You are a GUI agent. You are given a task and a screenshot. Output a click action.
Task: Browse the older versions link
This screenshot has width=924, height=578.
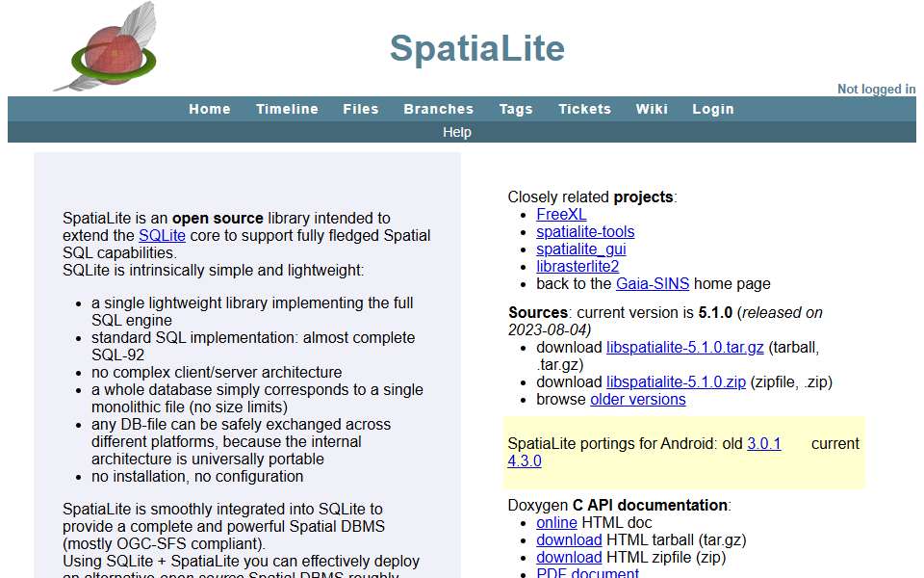[x=637, y=399]
